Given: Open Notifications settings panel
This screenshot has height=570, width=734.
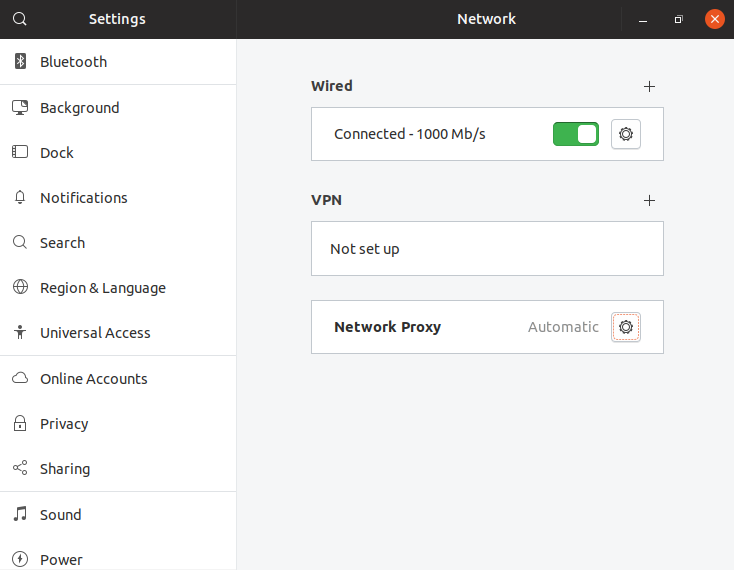Looking at the screenshot, I should click(x=118, y=197).
